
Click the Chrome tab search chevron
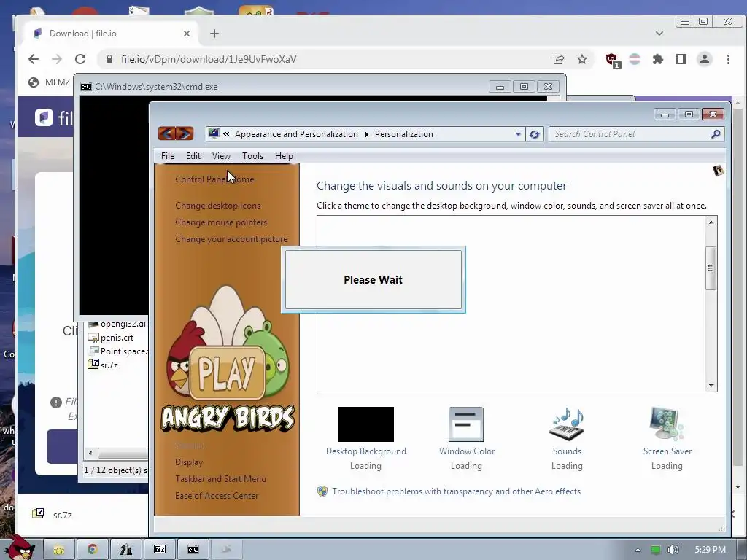tap(659, 34)
